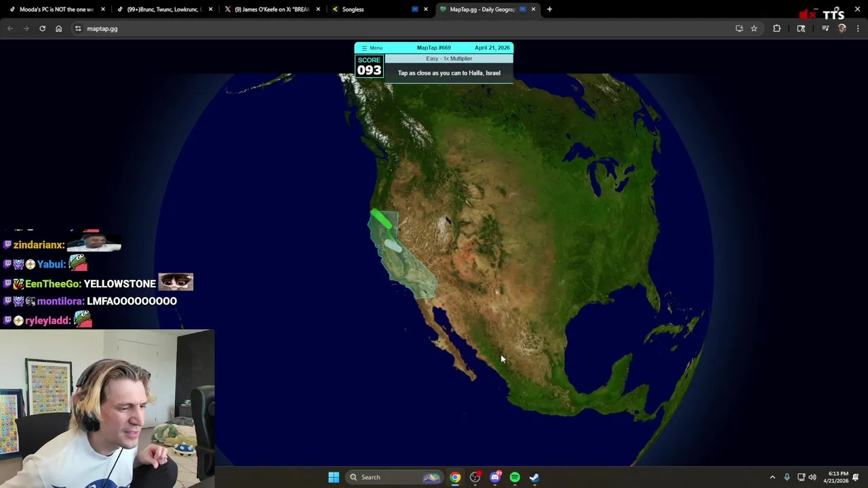Open OBS Studio from the taskbar
Image resolution: width=868 pixels, height=488 pixels.
(x=475, y=477)
